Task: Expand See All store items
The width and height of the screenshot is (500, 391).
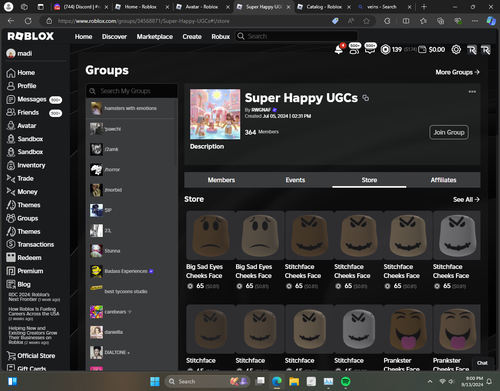Action: pyautogui.click(x=466, y=199)
